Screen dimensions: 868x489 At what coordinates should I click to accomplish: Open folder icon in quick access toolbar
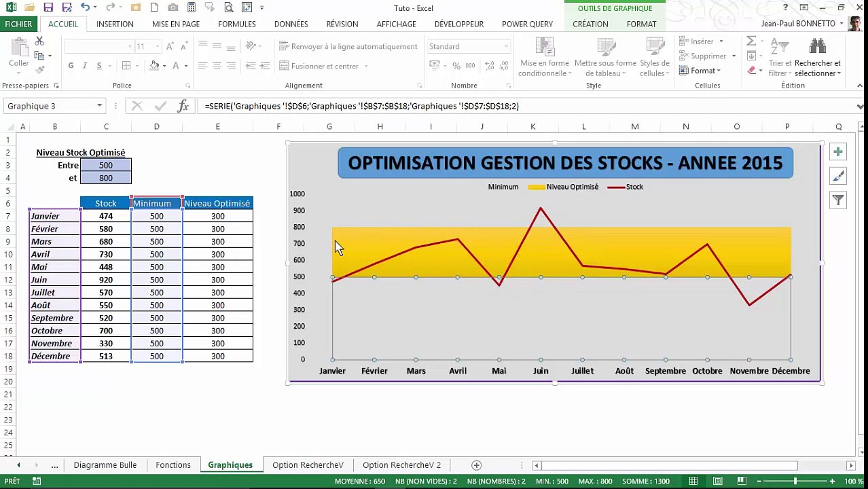29,8
